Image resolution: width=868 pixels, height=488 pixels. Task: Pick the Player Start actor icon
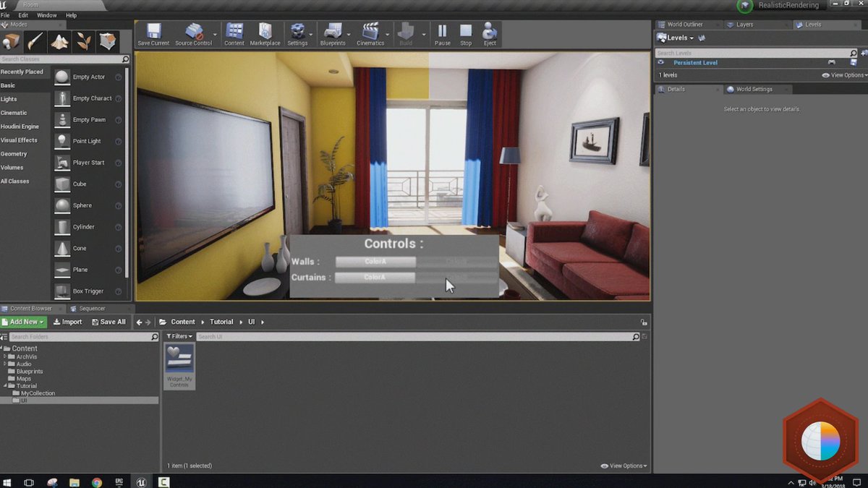point(62,163)
